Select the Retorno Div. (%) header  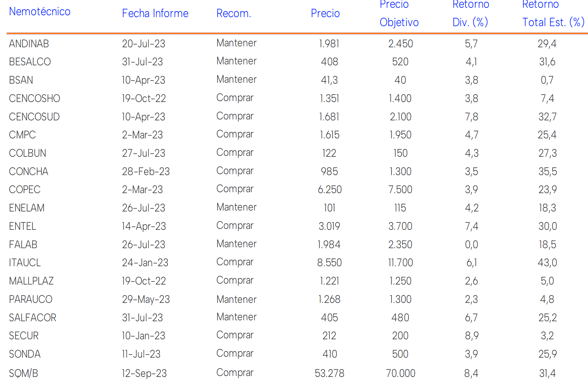[x=470, y=13]
